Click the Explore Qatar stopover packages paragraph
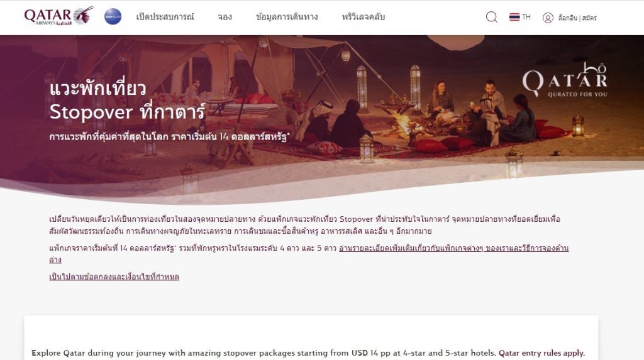Viewport: 644px width, 360px height. (308, 353)
